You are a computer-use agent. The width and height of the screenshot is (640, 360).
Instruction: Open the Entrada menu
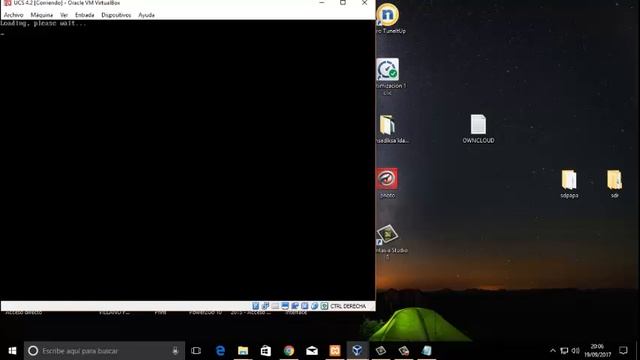pos(84,15)
